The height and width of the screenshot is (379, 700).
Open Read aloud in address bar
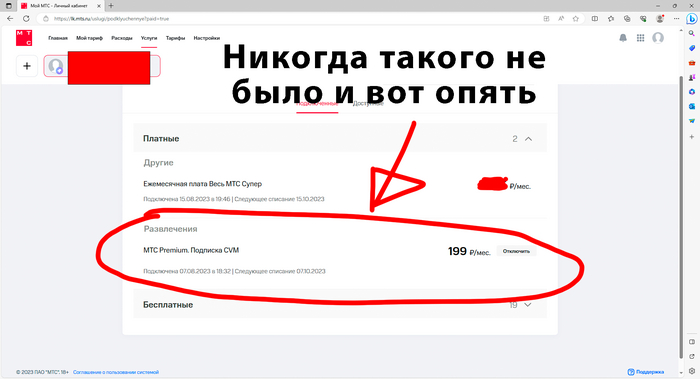tap(561, 19)
